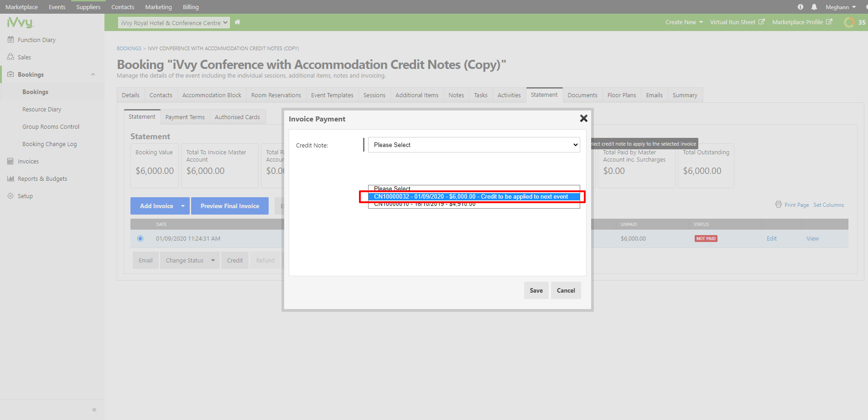Open Add Invoice dropdown arrow
The height and width of the screenshot is (420, 868).
(183, 206)
